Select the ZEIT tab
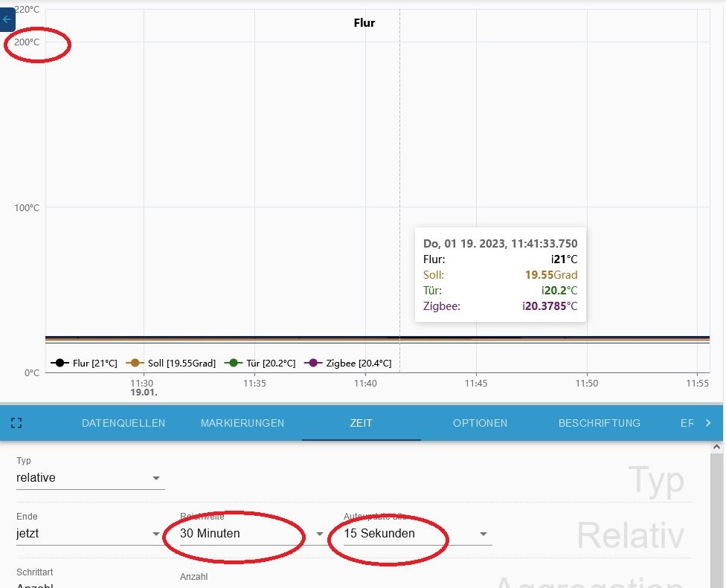The height and width of the screenshot is (588, 726). coord(362,423)
